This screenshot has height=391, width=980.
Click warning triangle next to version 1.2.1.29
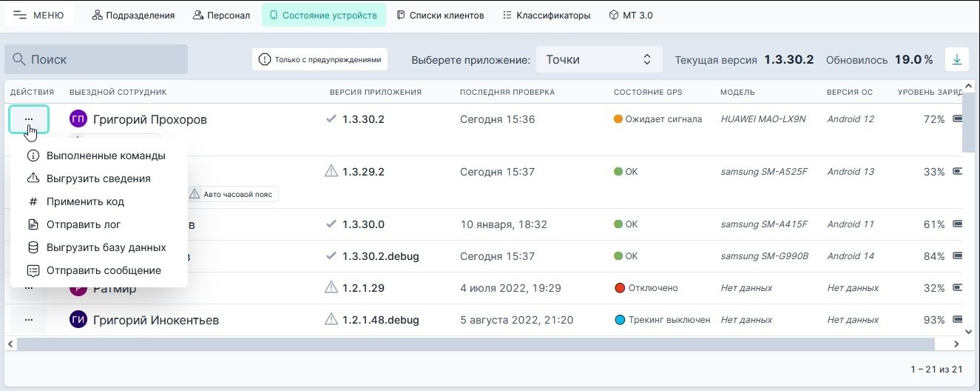(x=331, y=288)
